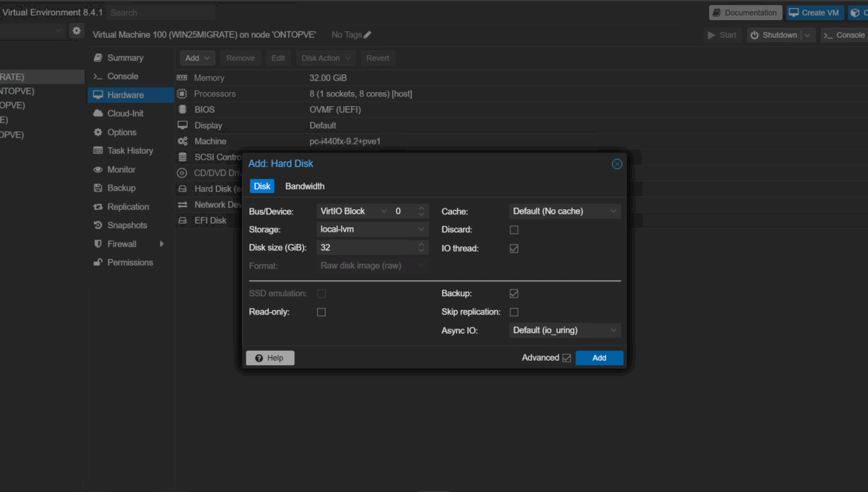Click the Machine cogs icon
Screen dimensions: 868x492
click(182, 141)
